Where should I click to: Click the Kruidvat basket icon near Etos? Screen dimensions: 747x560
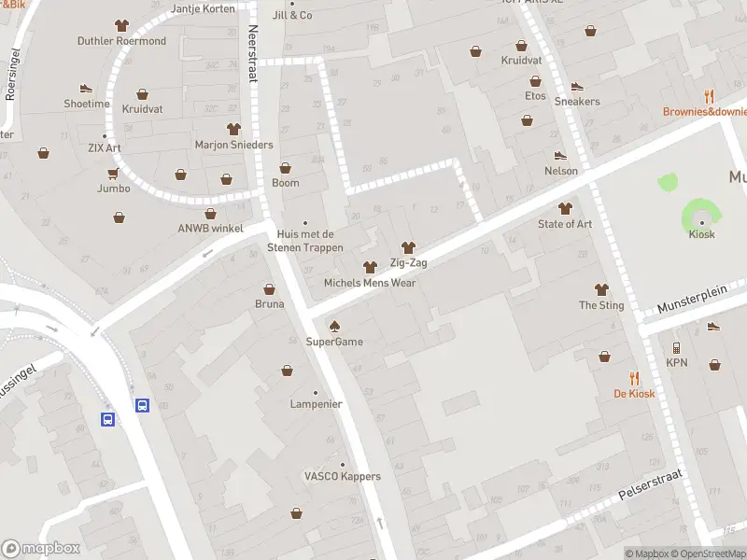521,46
